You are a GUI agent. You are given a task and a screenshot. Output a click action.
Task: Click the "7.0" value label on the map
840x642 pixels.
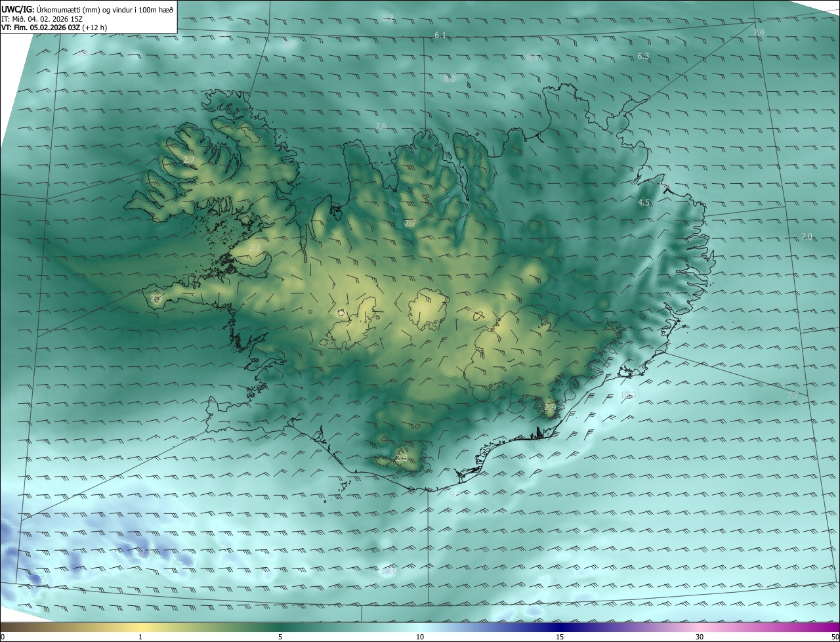click(x=807, y=236)
